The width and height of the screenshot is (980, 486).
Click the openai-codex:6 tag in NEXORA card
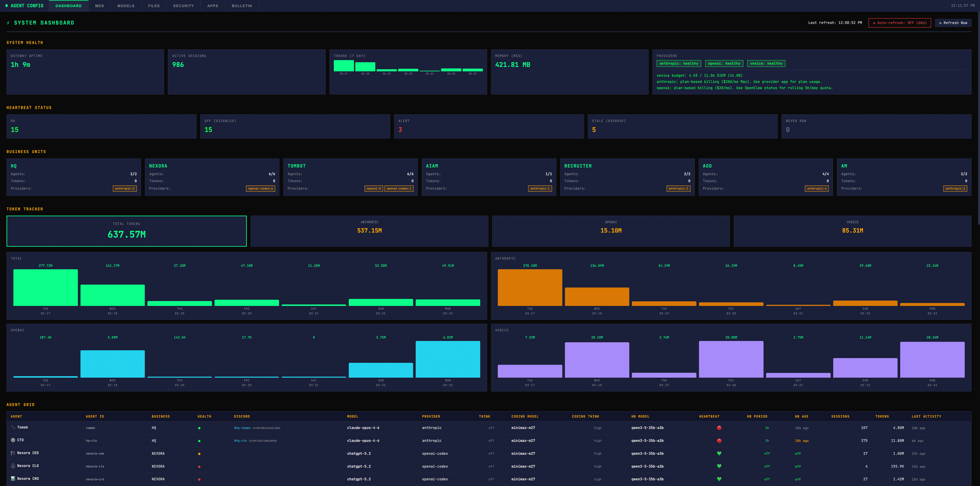pyautogui.click(x=261, y=188)
